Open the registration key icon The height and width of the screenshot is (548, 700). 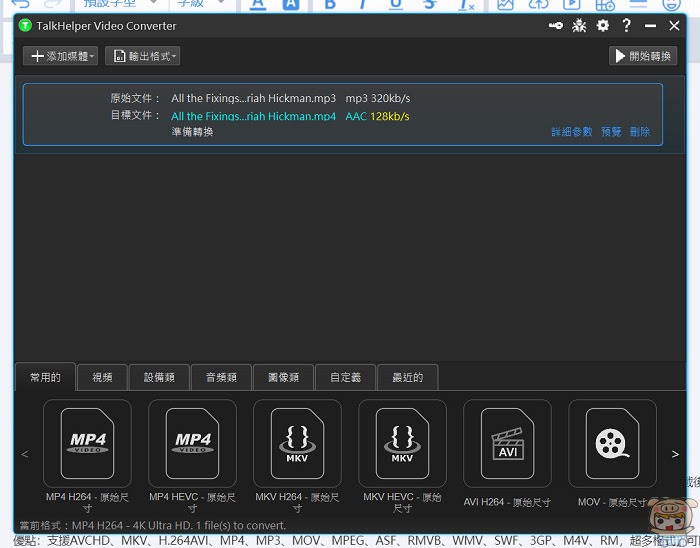click(555, 25)
